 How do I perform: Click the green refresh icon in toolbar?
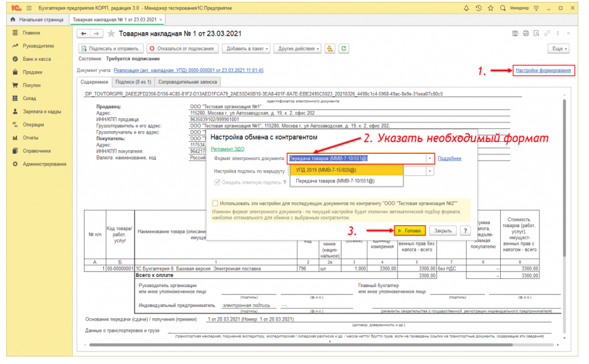pyautogui.click(x=344, y=48)
